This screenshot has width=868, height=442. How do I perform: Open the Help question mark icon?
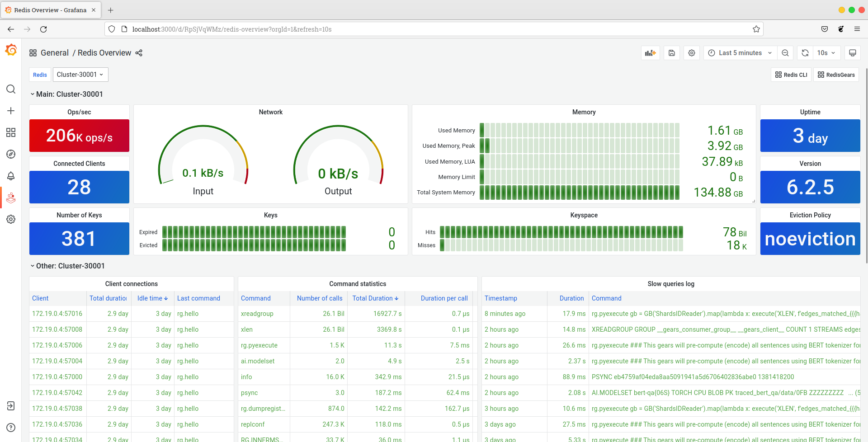point(11,428)
